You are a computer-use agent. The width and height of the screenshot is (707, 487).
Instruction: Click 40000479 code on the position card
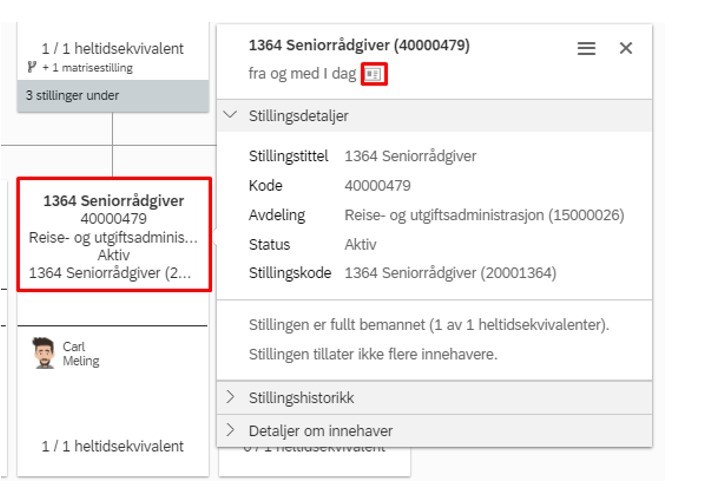(x=114, y=219)
